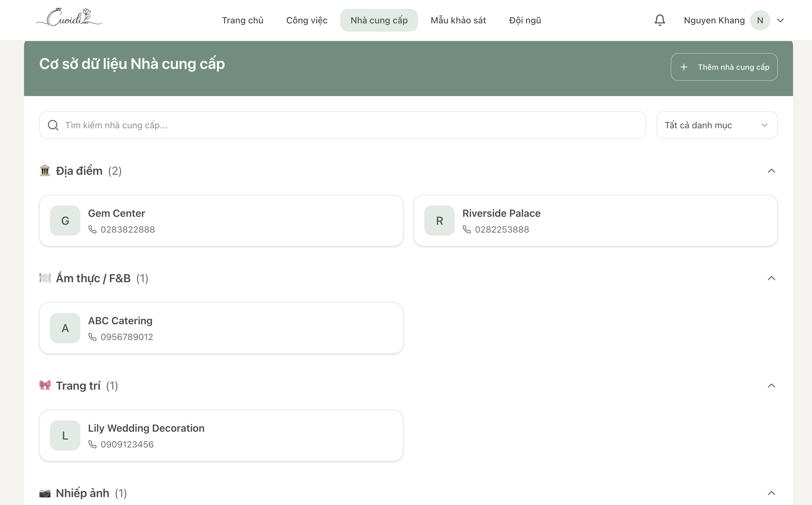Click the notification bell icon

(660, 20)
